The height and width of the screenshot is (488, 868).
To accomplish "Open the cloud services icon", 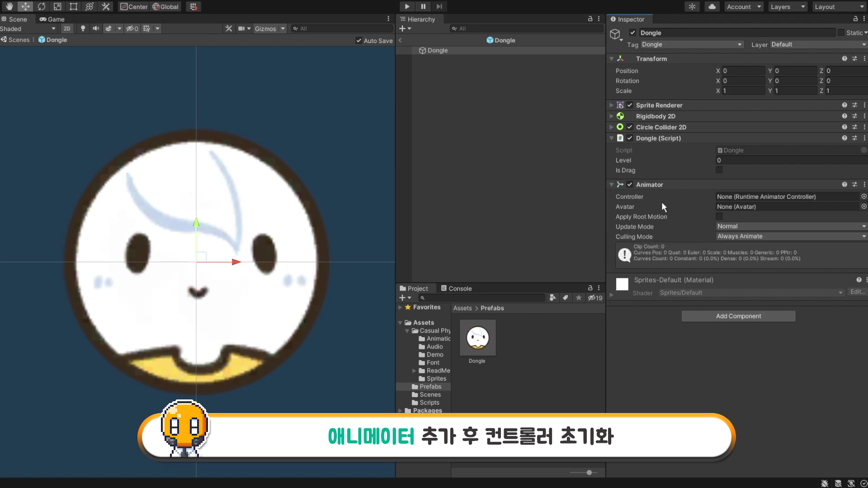I will pyautogui.click(x=712, y=6).
